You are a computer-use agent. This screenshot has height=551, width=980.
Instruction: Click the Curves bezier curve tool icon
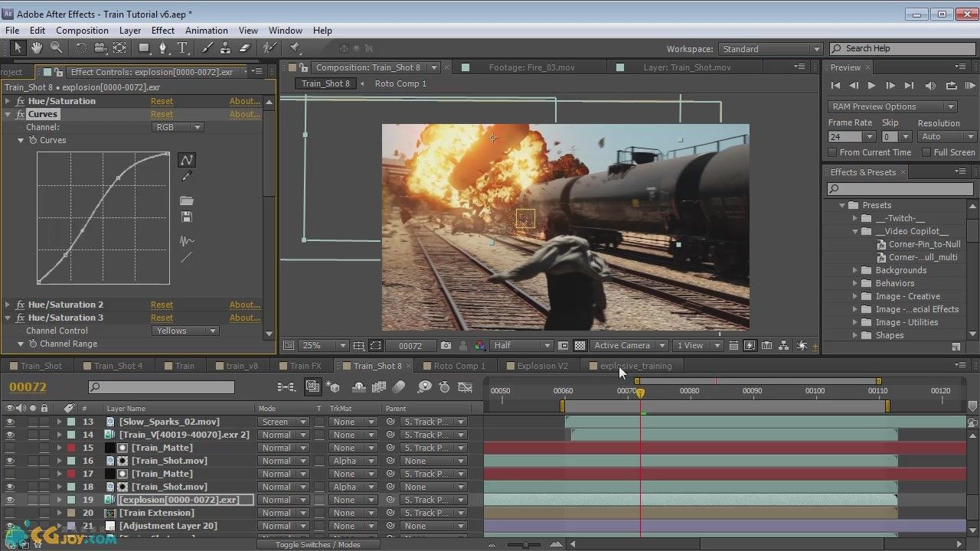pyautogui.click(x=187, y=160)
